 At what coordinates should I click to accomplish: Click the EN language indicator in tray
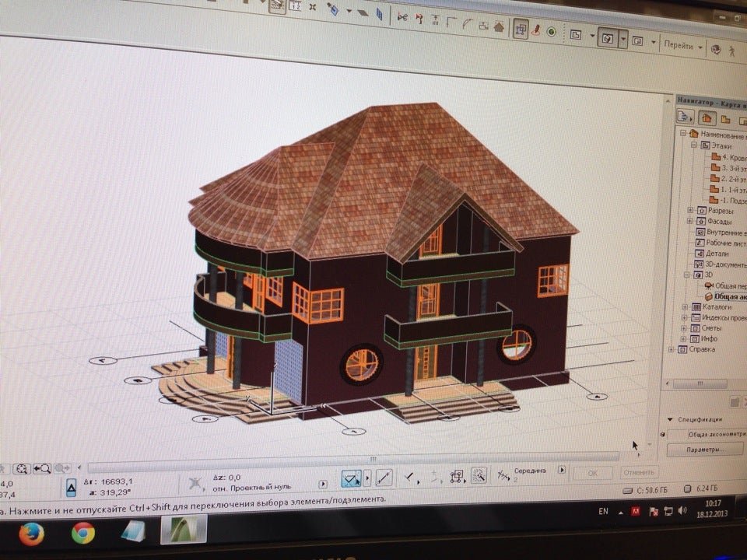click(x=603, y=511)
